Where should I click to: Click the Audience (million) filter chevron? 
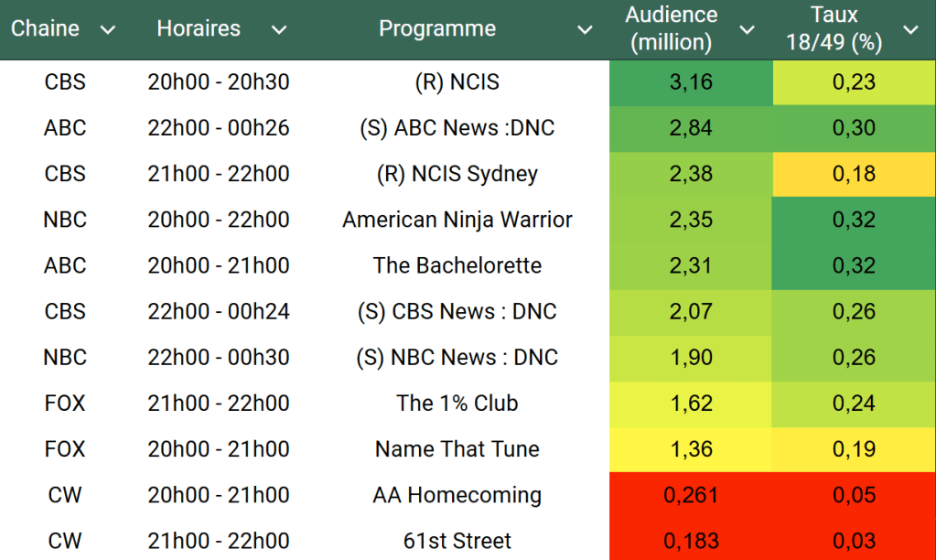pyautogui.click(x=748, y=30)
